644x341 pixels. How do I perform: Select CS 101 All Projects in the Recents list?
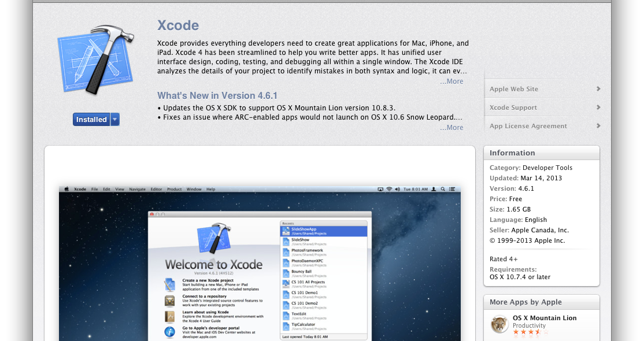(324, 284)
